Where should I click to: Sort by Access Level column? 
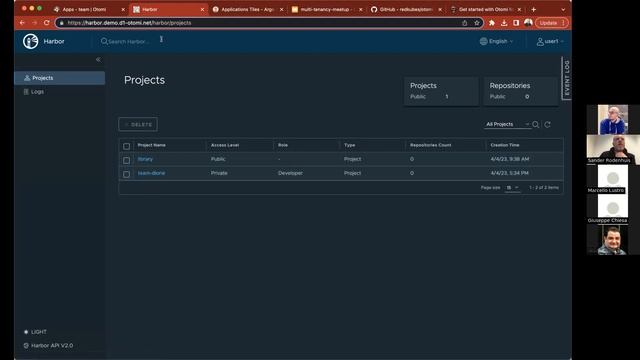click(x=225, y=145)
